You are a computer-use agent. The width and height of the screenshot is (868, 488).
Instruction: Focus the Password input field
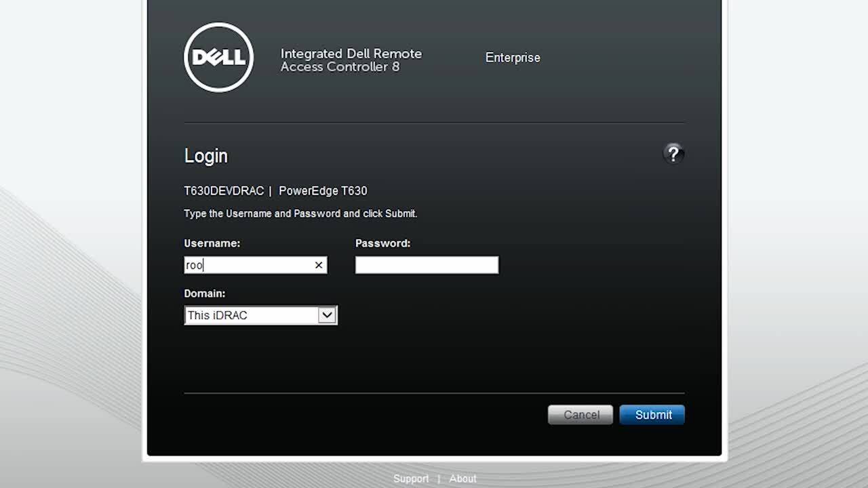coord(427,265)
